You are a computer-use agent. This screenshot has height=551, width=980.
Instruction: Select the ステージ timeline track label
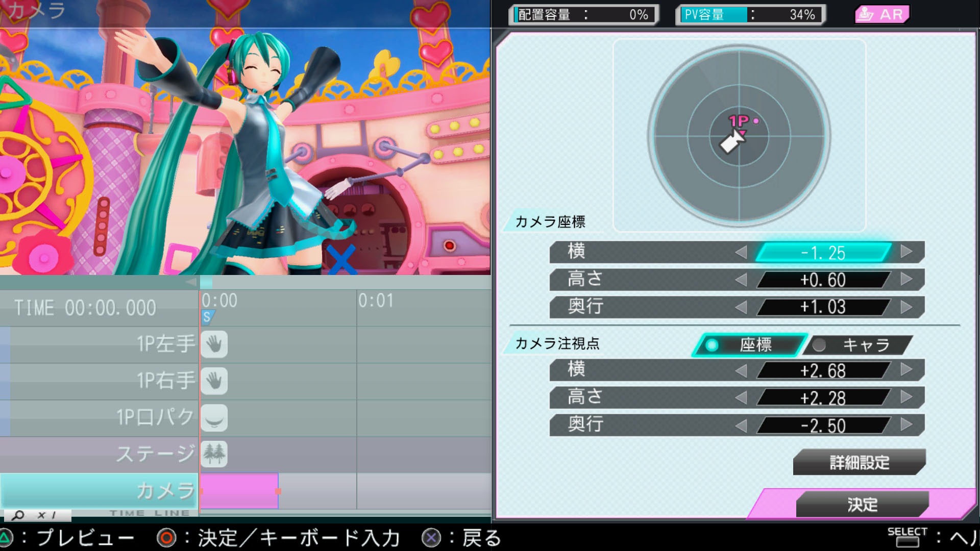[x=155, y=454]
